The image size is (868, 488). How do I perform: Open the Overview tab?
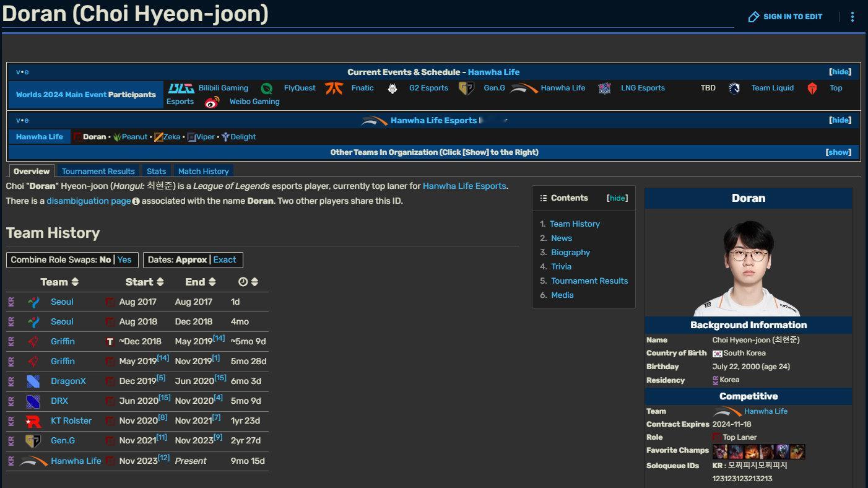(x=32, y=171)
